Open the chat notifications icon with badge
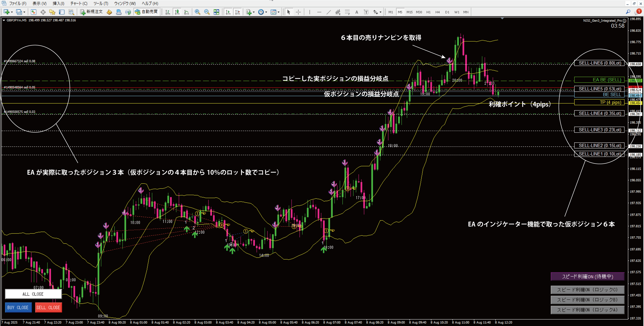The image size is (644, 326). click(638, 12)
